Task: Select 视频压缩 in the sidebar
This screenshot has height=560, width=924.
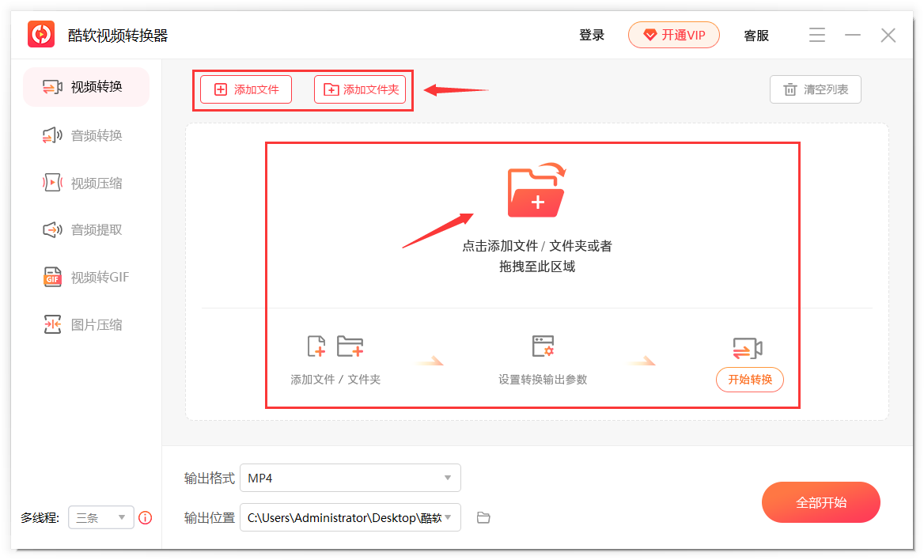Action: (86, 183)
